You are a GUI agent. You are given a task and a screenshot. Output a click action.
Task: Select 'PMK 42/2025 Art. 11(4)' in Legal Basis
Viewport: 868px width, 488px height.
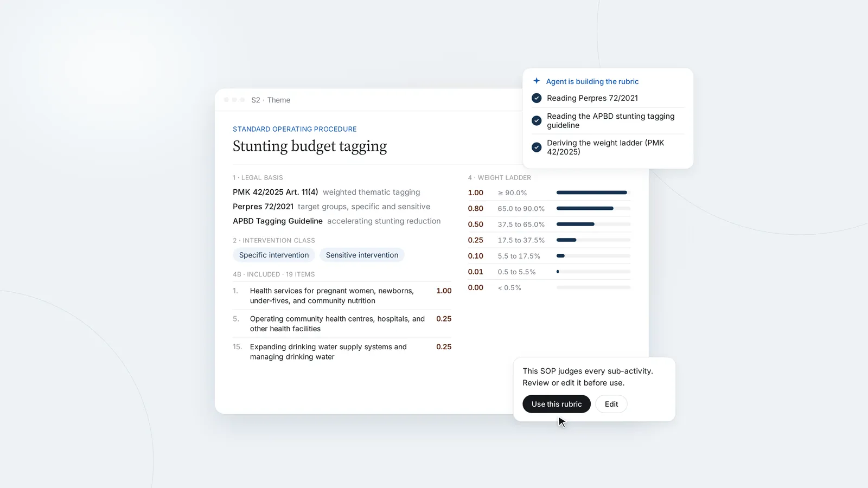coord(276,192)
